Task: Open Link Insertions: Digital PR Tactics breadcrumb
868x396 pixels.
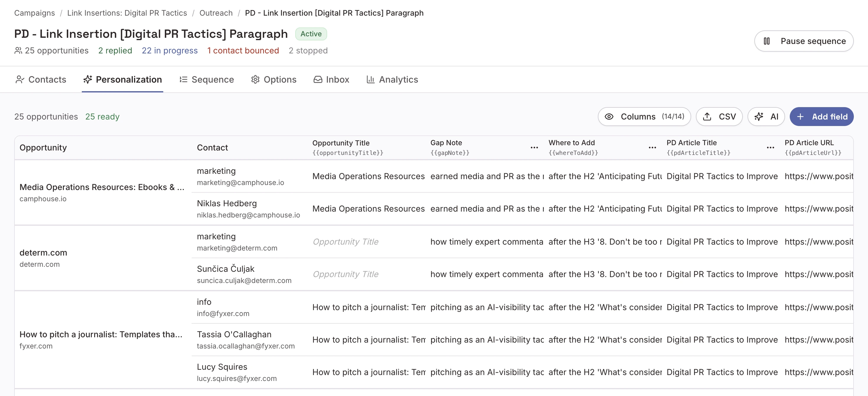Action: pyautogui.click(x=127, y=13)
